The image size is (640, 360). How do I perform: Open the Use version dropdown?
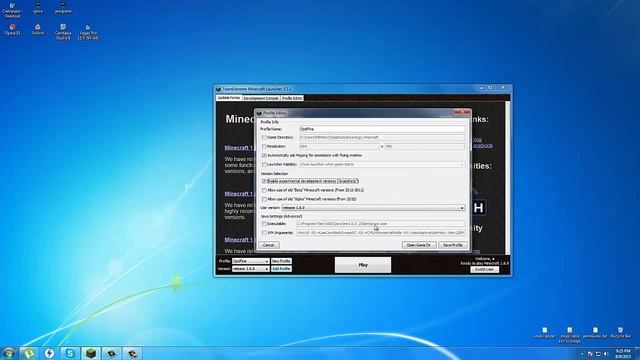pyautogui.click(x=373, y=208)
